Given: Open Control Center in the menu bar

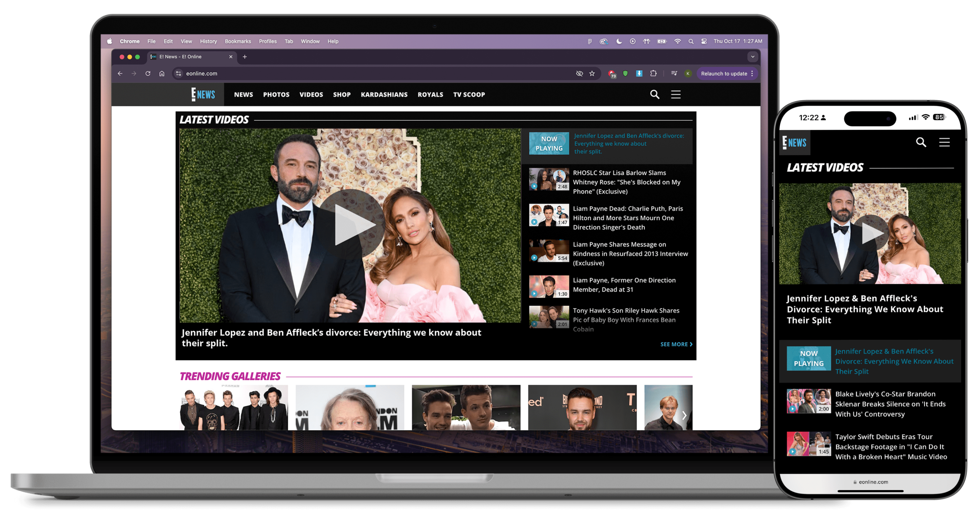Looking at the screenshot, I should tap(704, 41).
